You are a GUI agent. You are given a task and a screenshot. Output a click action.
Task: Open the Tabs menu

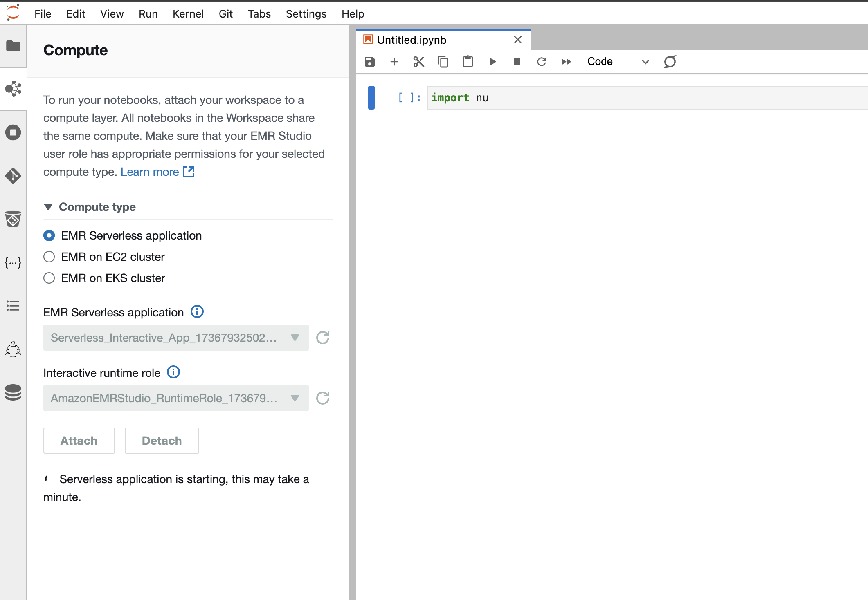coord(259,14)
